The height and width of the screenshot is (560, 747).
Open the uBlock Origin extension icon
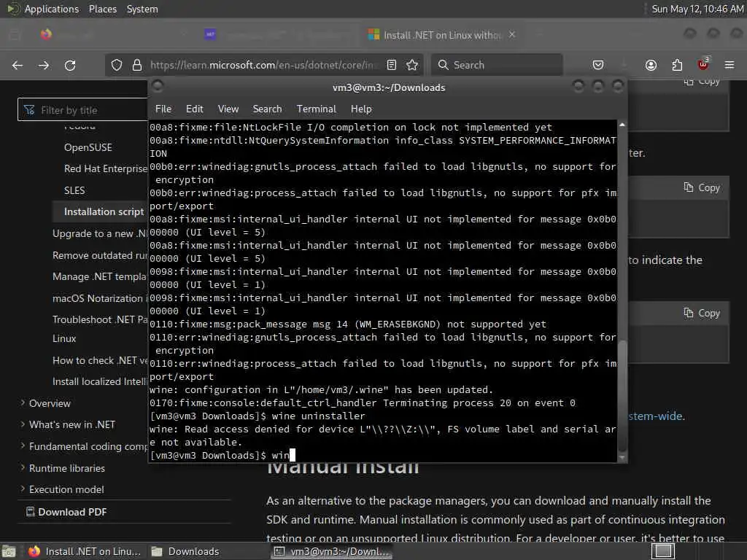click(703, 64)
